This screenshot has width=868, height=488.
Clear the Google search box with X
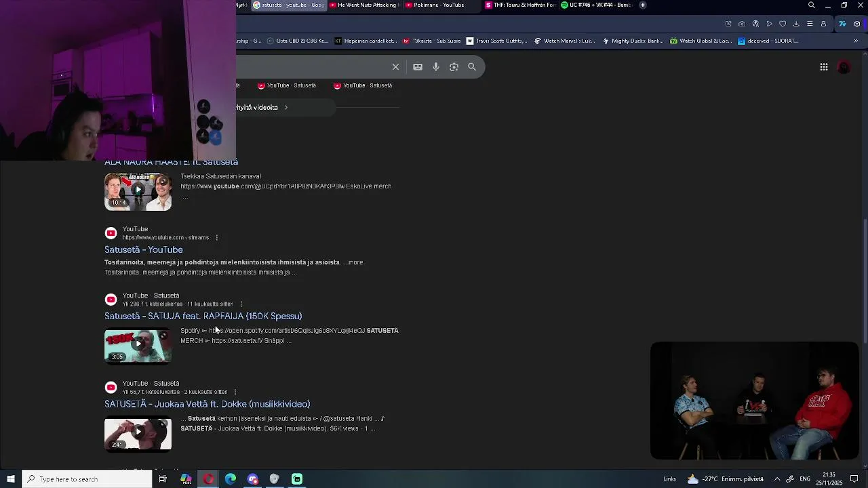395,67
